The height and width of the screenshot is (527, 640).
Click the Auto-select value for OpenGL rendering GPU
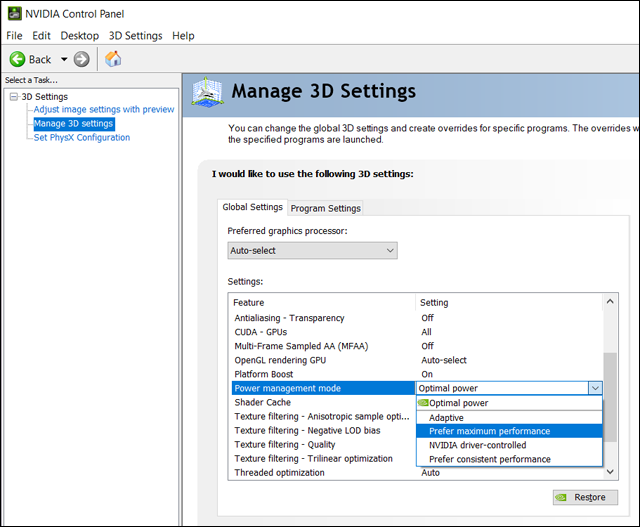444,360
